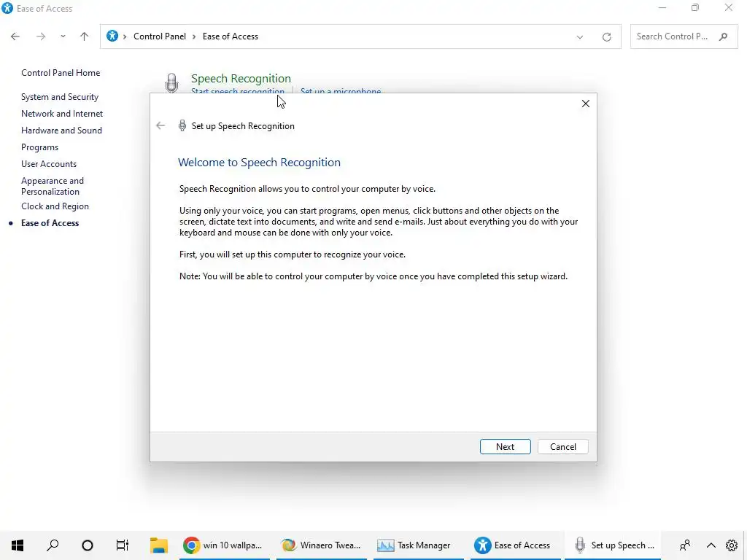Viewport: 747px width, 560px height.
Task: Open Control Panel Home
Action: 61,73
